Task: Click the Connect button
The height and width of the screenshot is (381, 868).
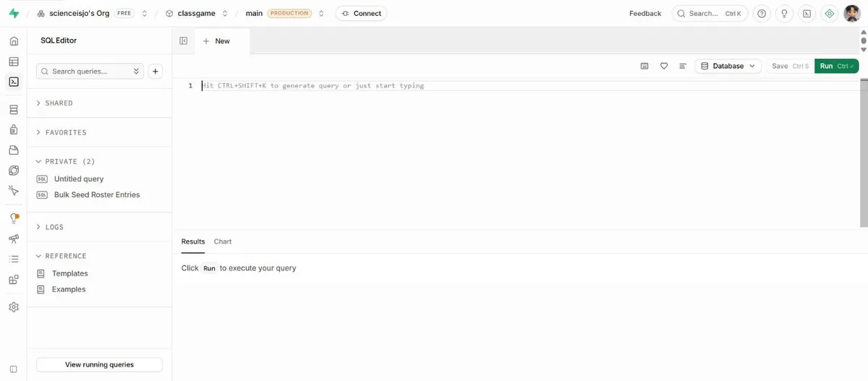Action: pos(361,13)
